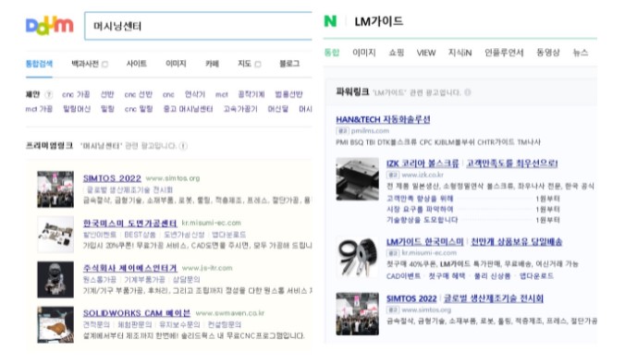Click the suggested keyword cnc 밀링
This screenshot has width=625, height=364.
pyautogui.click(x=139, y=109)
